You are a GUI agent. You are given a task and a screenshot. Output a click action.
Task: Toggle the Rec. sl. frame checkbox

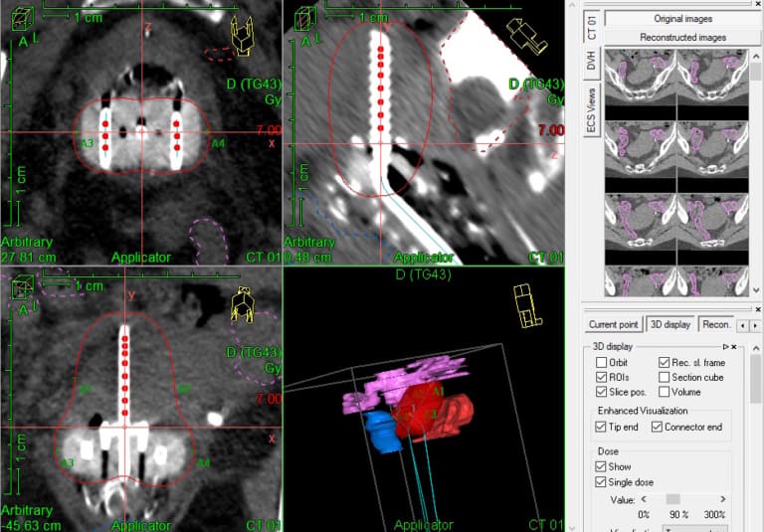[664, 363]
